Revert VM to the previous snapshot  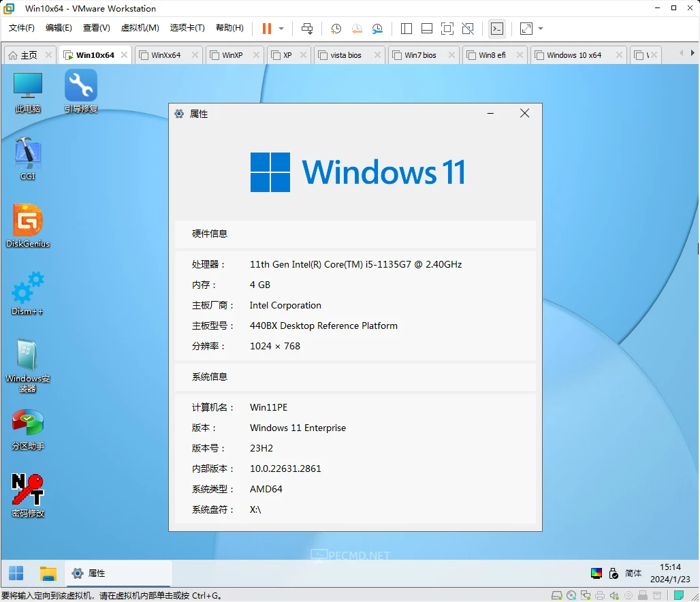tap(357, 29)
